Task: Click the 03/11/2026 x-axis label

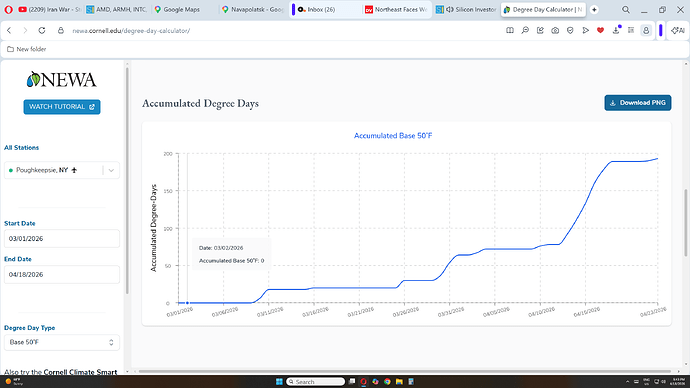Action: coord(270,312)
